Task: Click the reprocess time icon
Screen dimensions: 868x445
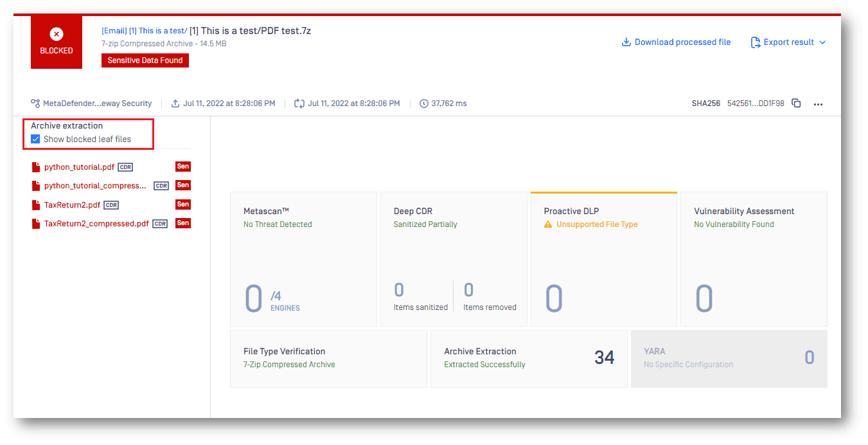Action: 299,104
